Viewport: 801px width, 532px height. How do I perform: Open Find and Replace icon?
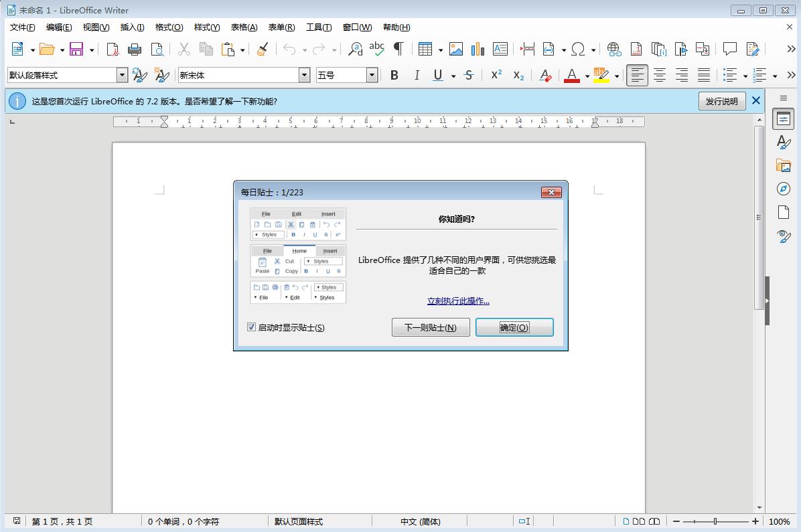tap(355, 49)
